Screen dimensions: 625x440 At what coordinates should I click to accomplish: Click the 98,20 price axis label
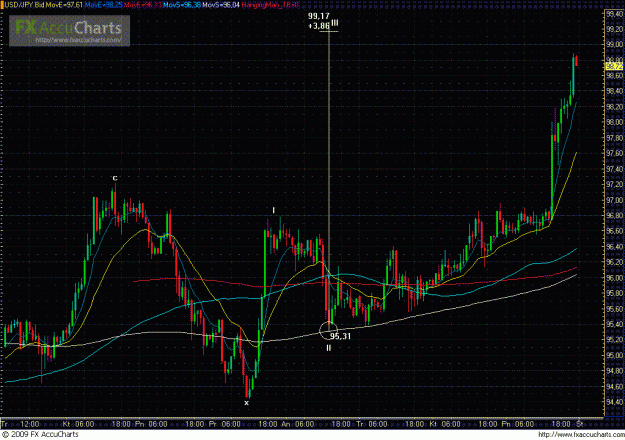[614, 107]
